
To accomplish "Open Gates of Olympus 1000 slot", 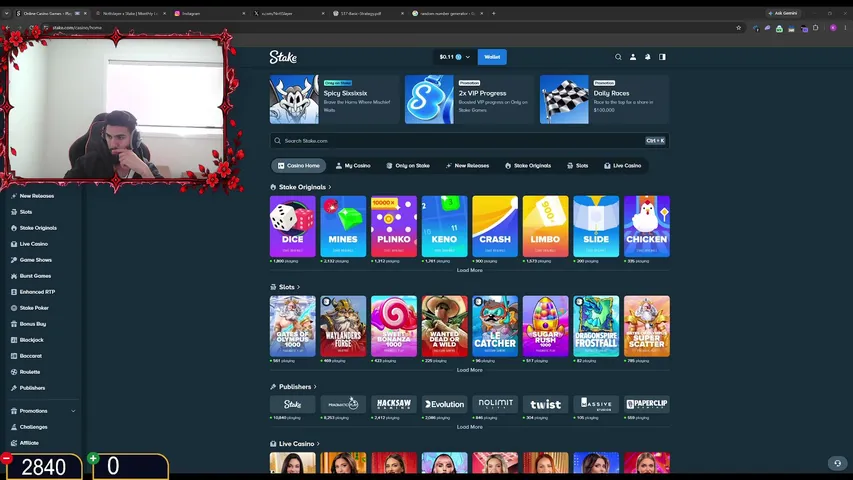I will [x=293, y=327].
